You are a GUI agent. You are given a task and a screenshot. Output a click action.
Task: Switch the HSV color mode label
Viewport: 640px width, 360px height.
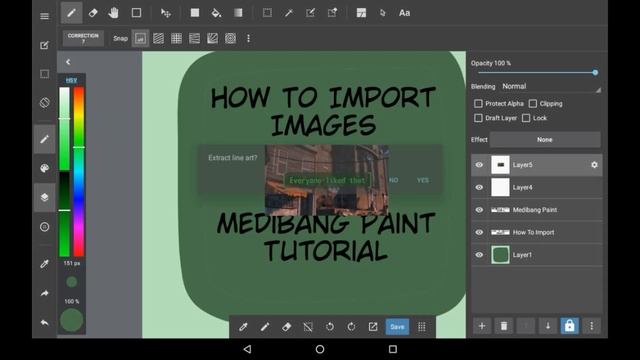pos(71,80)
